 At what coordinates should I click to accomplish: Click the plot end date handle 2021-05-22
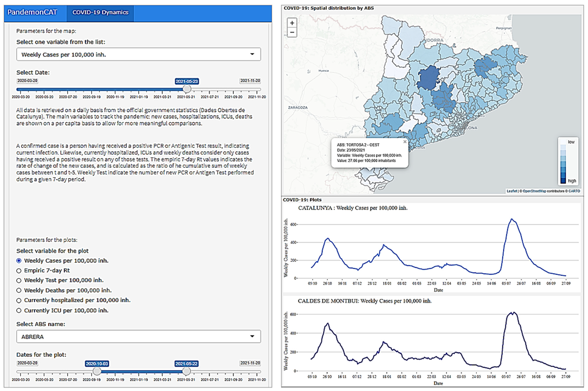tap(186, 371)
